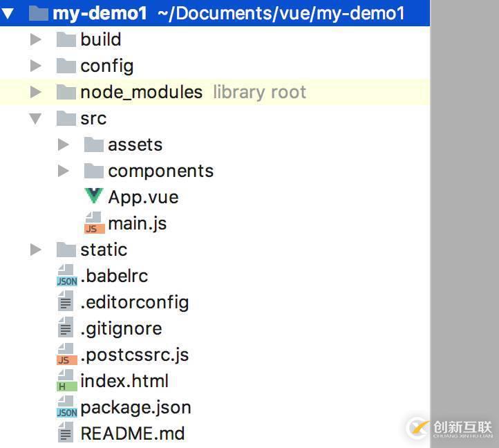Click the JSON icon beside package.json
Viewport: 499px width, 448px height.
tap(66, 407)
